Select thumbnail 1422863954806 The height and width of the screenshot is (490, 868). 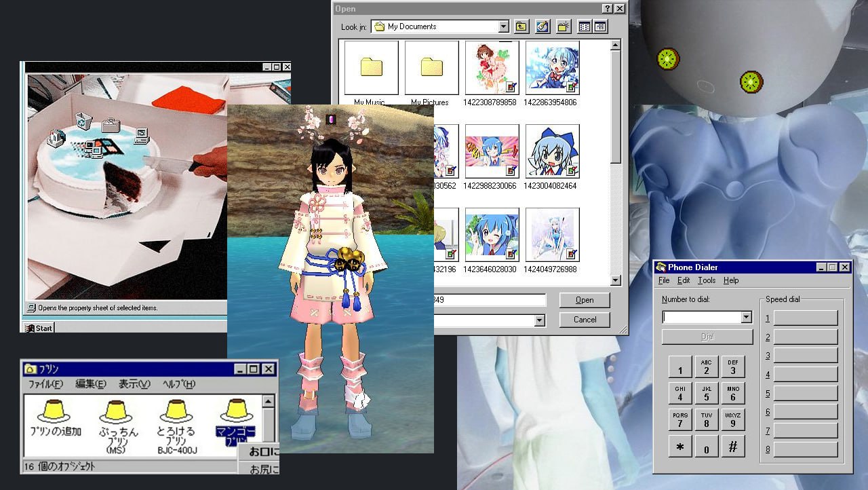(x=552, y=68)
